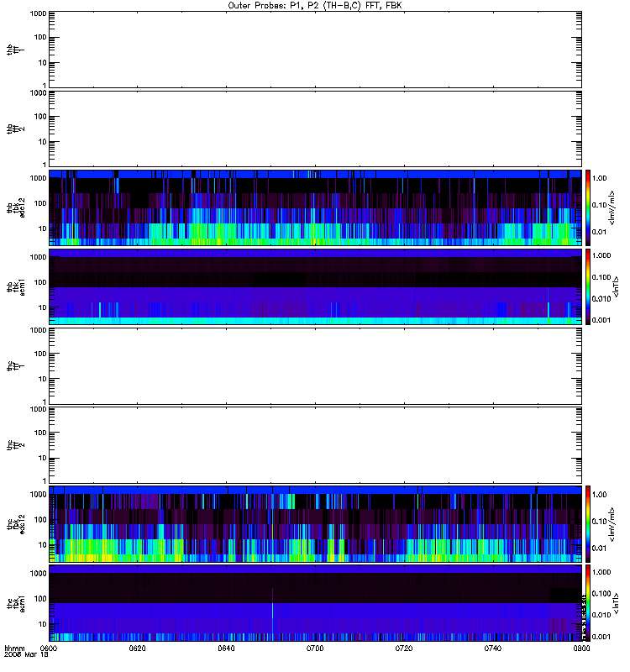Click the "<|nT|>" unit label beside thb scm1

click(x=616, y=286)
